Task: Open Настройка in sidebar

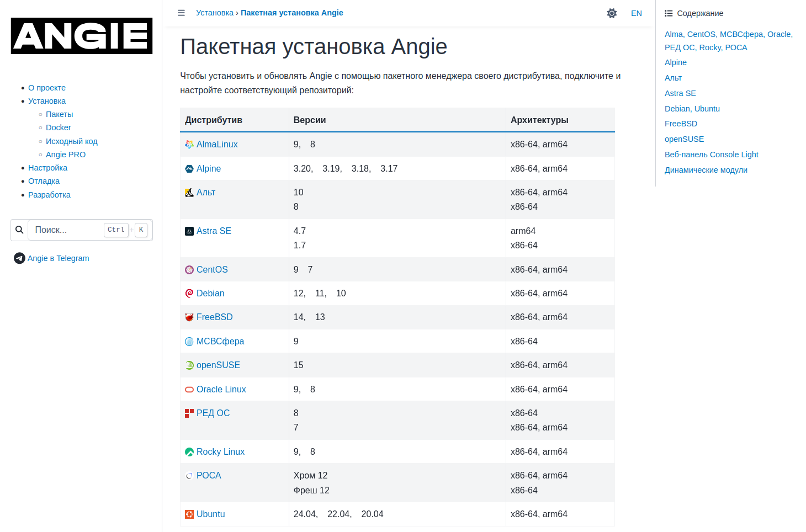Action: [x=47, y=168]
